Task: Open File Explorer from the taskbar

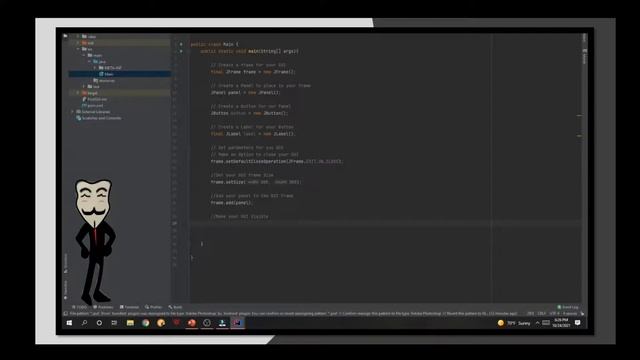Action: (130, 323)
